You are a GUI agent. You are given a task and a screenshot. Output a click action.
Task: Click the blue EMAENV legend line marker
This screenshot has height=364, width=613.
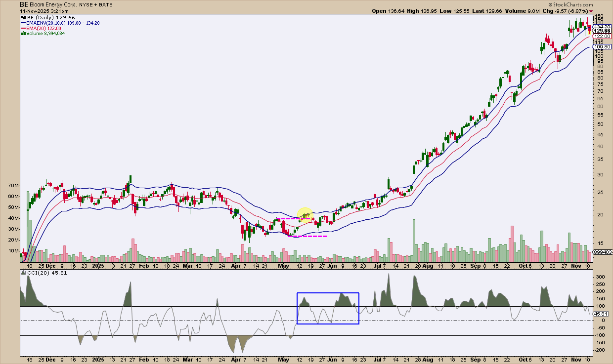(x=22, y=23)
